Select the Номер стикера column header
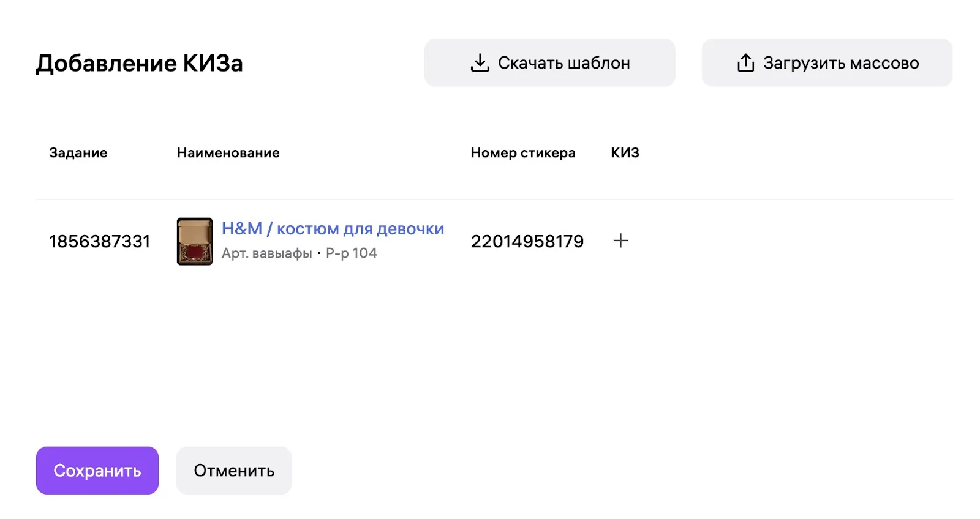Screen dimensions: 980x519 [x=523, y=153]
